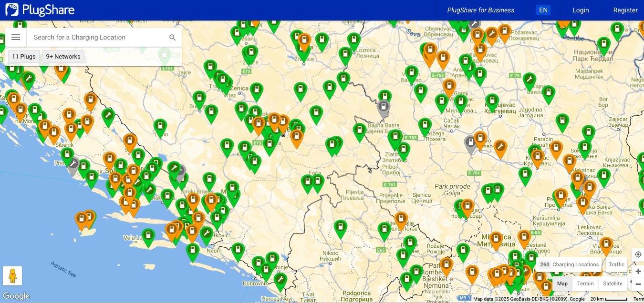Select orange wrench marker east of Kraljevo
Screen dimensions: 644x303
point(500,148)
